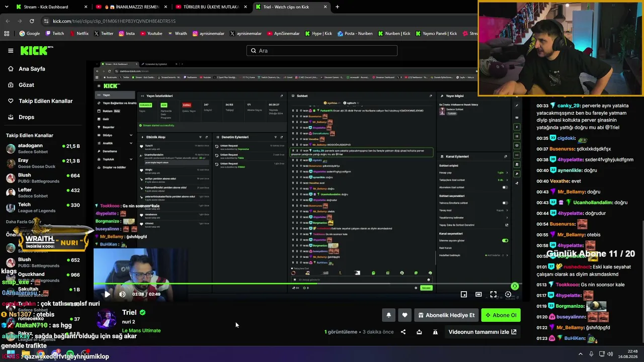The image size is (644, 362).
Task: Click username canky_29 in chat
Action: pyautogui.click(x=569, y=106)
